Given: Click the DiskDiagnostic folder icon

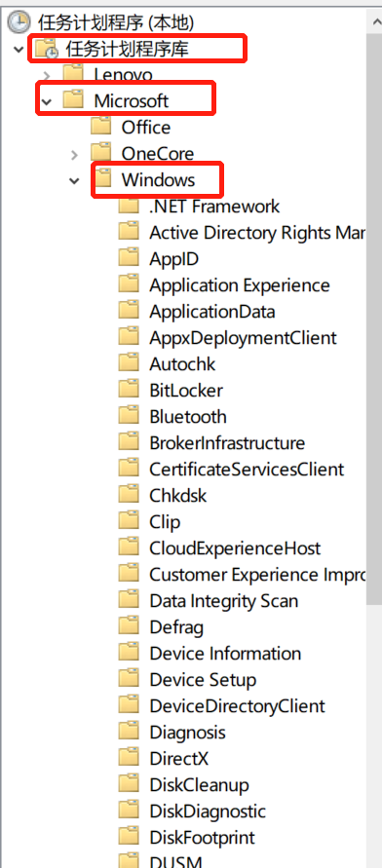Looking at the screenshot, I should [129, 811].
